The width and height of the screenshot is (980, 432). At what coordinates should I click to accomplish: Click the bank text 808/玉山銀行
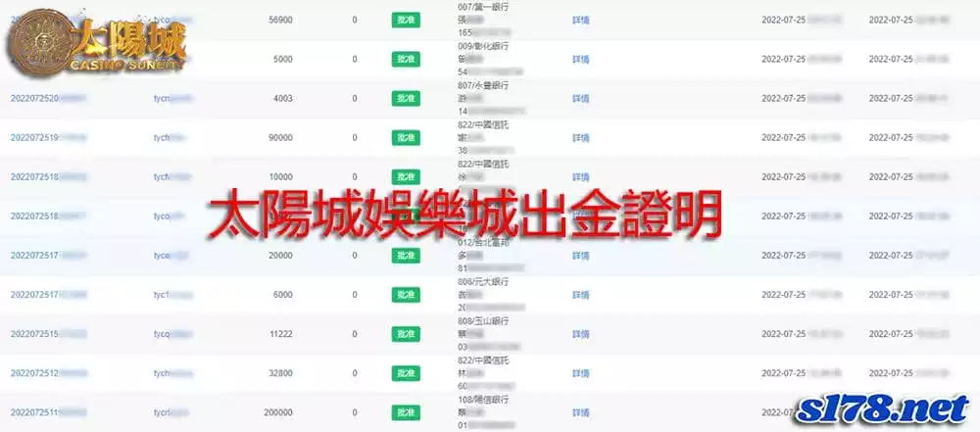(x=483, y=321)
